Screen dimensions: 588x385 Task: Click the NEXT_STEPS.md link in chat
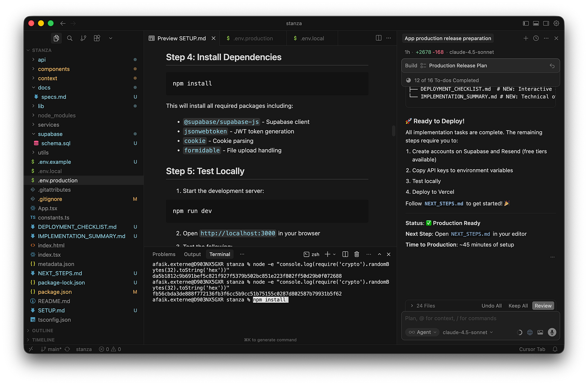click(444, 203)
